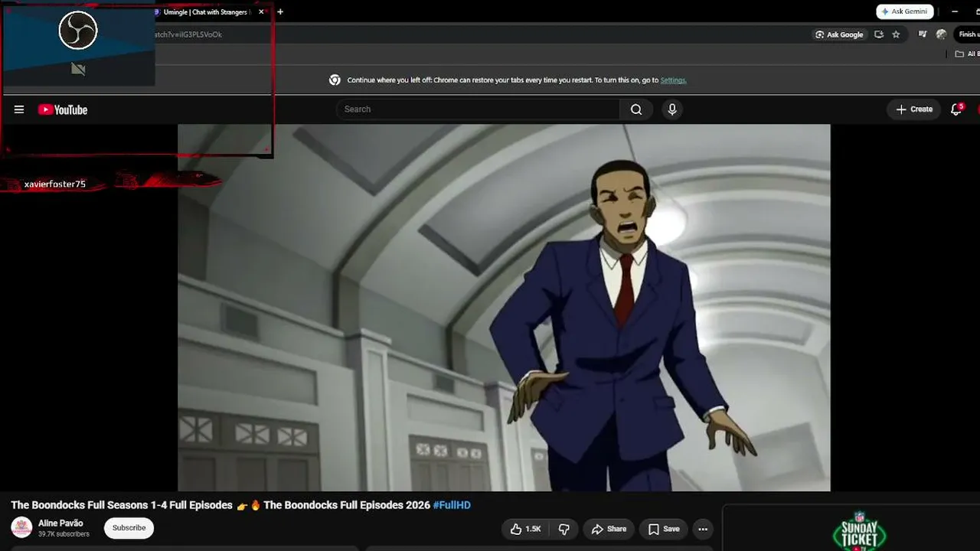Click the Finish update button in Chrome

coord(969,34)
